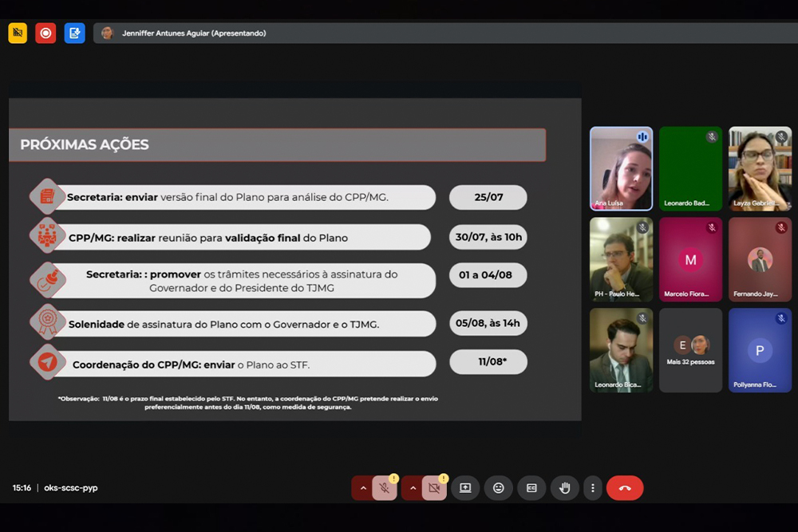Click presenter bar Jenniffer Antunes Aguiar
The height and width of the screenshot is (532, 798).
(x=194, y=33)
